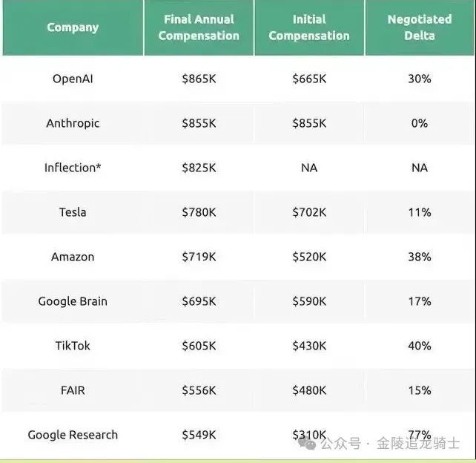Select the Google Brain row name
The height and width of the screenshot is (463, 476).
pyautogui.click(x=73, y=301)
